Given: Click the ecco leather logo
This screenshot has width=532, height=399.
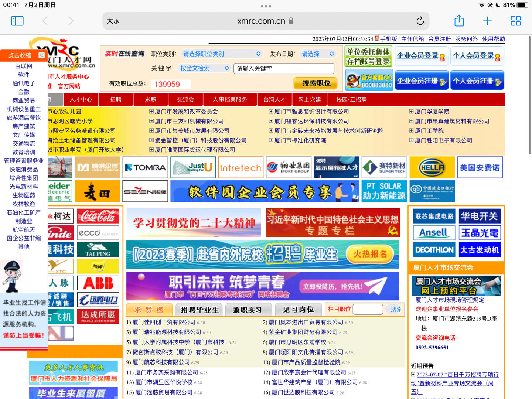Looking at the screenshot, I should coord(98,233).
